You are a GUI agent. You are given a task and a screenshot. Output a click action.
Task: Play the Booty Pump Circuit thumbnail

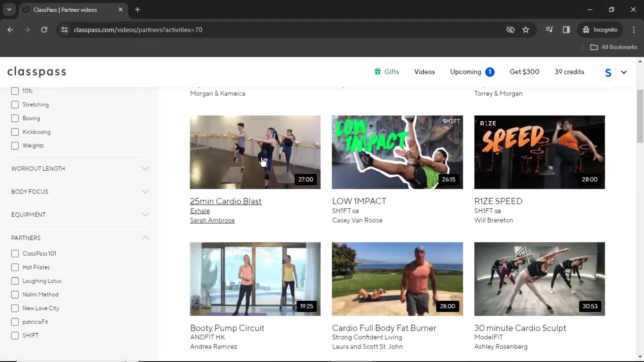(255, 279)
